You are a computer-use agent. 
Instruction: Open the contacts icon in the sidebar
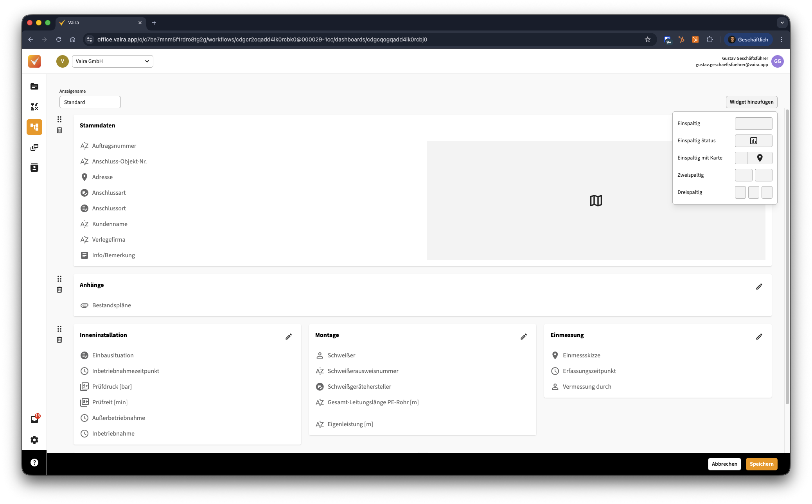pos(34,168)
